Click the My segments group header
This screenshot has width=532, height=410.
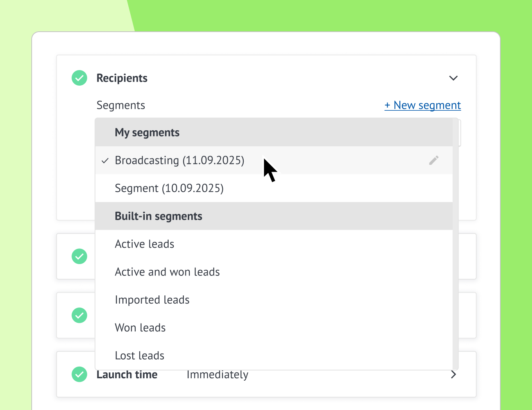(147, 133)
